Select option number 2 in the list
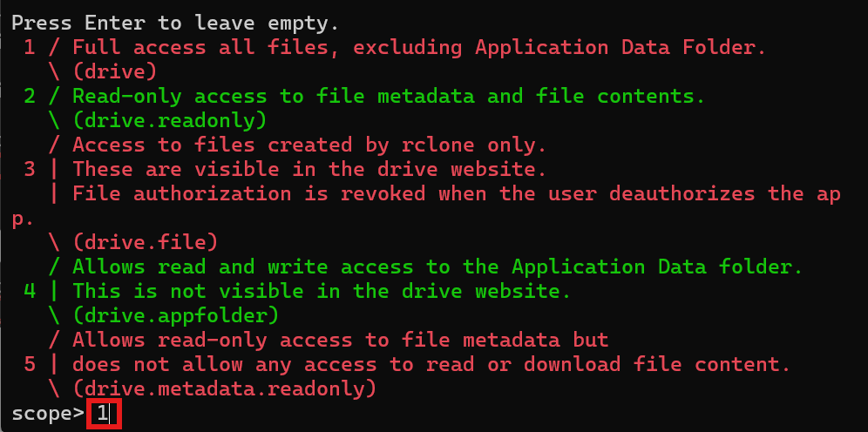Image resolution: width=868 pixels, height=432 pixels. (x=30, y=96)
